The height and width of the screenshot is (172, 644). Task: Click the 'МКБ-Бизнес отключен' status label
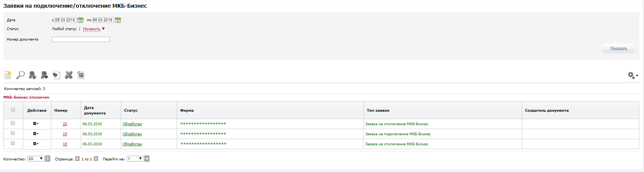(26, 97)
